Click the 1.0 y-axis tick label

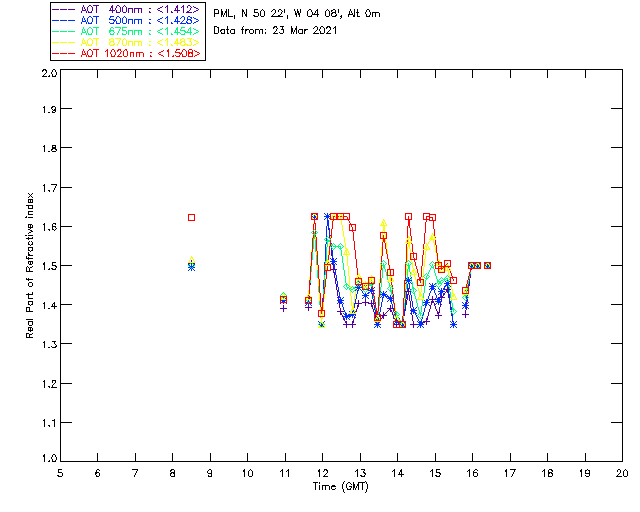pyautogui.click(x=47, y=461)
